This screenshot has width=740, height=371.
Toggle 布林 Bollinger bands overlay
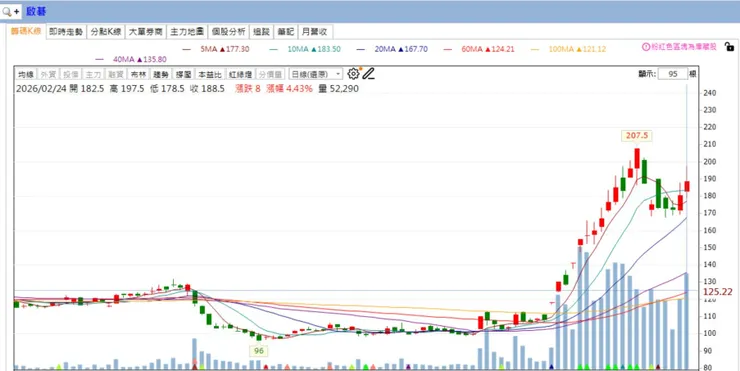click(x=138, y=74)
